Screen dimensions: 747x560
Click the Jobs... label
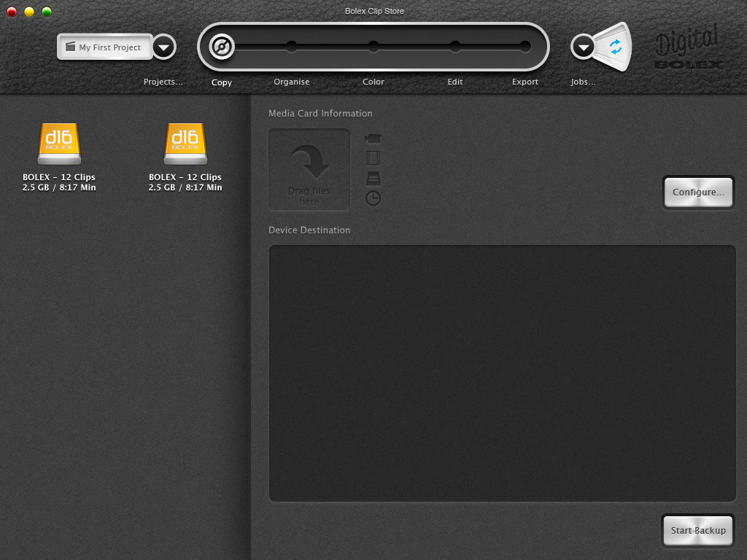pos(583,82)
